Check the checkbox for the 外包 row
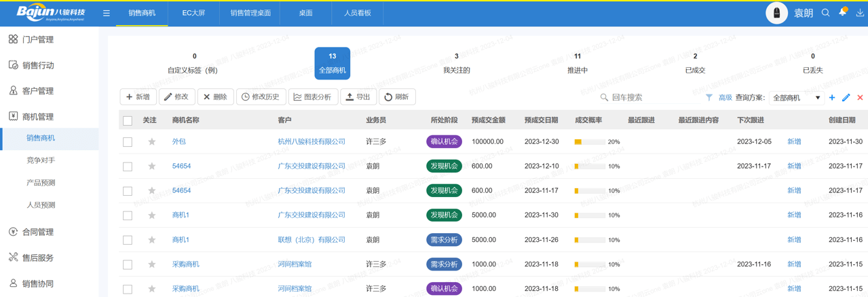Viewport: 868px width, 297px height. pos(128,142)
